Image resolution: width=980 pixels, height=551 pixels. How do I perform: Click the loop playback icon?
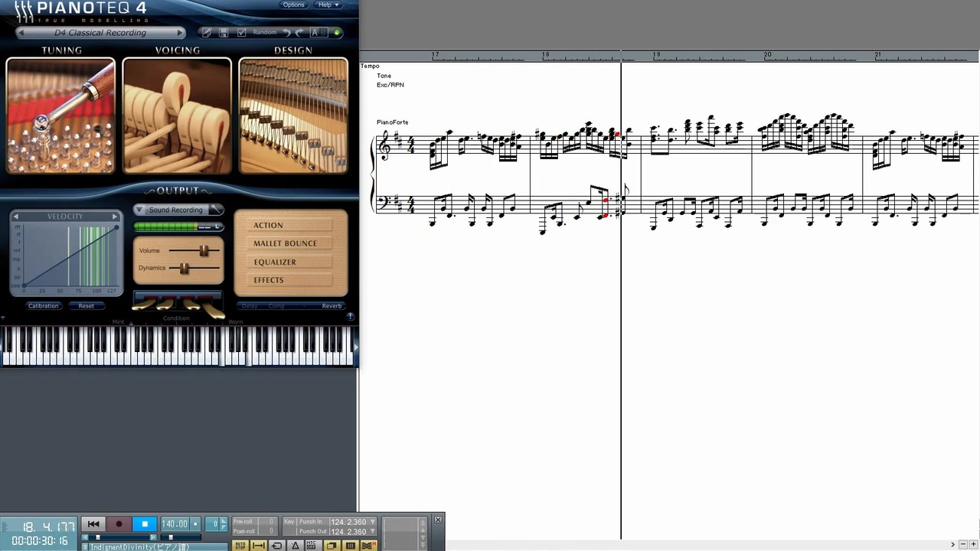[277, 546]
